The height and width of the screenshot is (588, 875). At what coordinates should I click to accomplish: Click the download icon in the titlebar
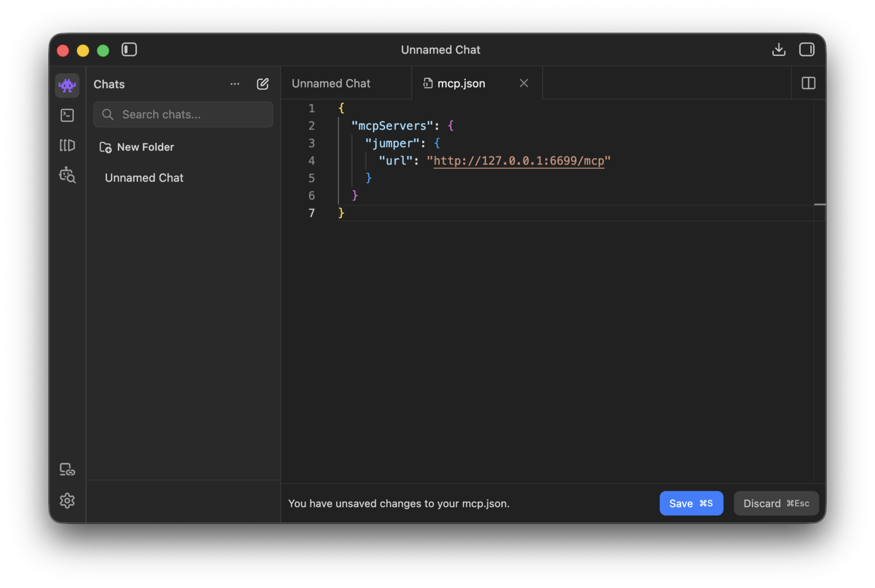[779, 49]
